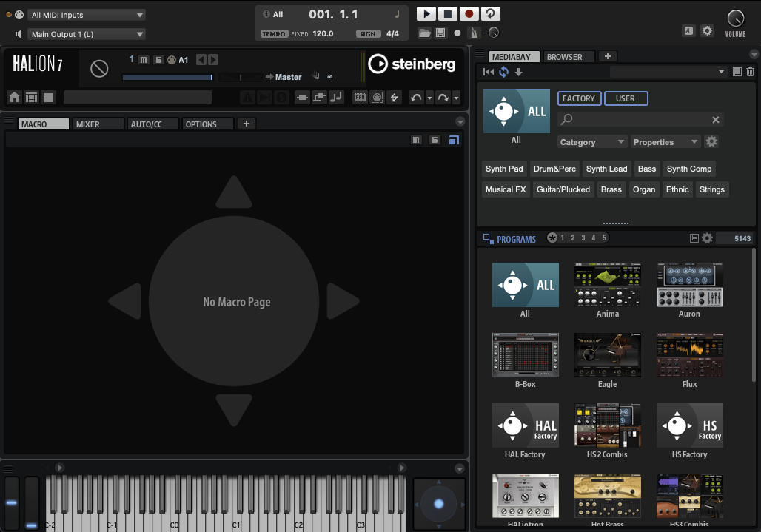Click the transport Record button

469,14
